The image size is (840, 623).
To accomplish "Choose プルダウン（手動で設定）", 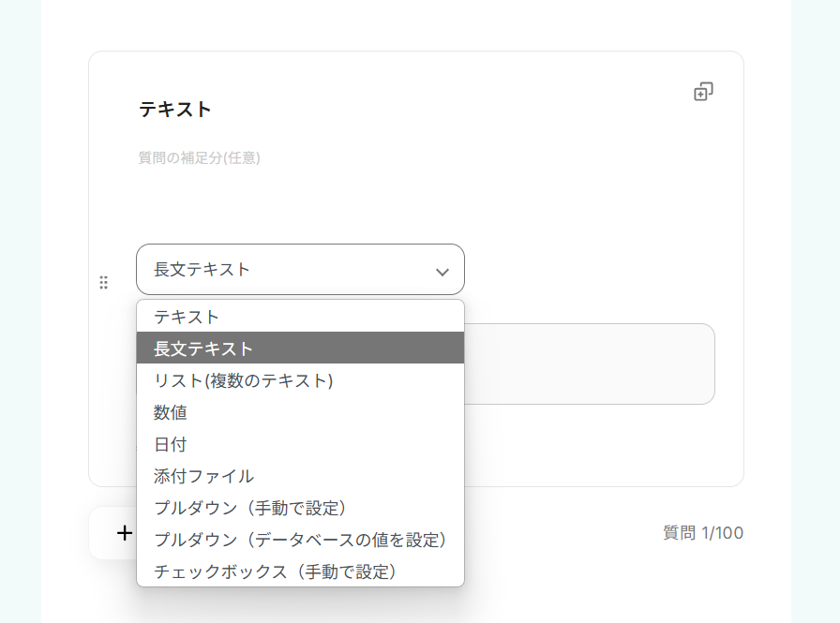I will pyautogui.click(x=300, y=508).
